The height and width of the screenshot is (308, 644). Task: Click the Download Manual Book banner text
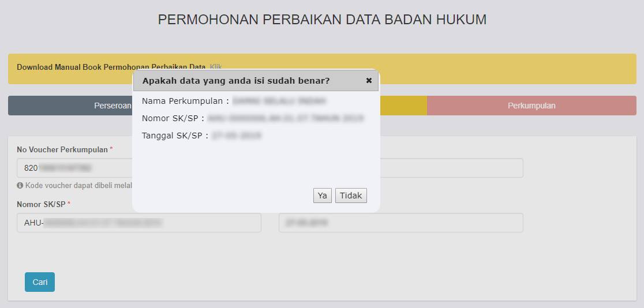(111, 67)
